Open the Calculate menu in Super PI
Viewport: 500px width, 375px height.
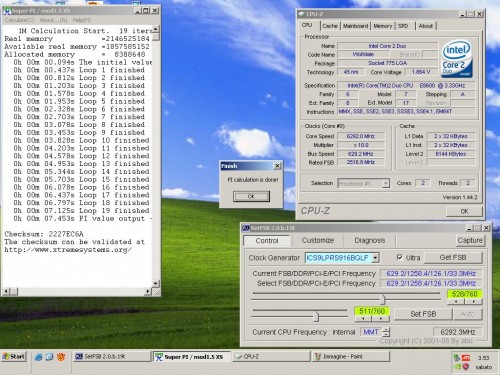[x=19, y=20]
